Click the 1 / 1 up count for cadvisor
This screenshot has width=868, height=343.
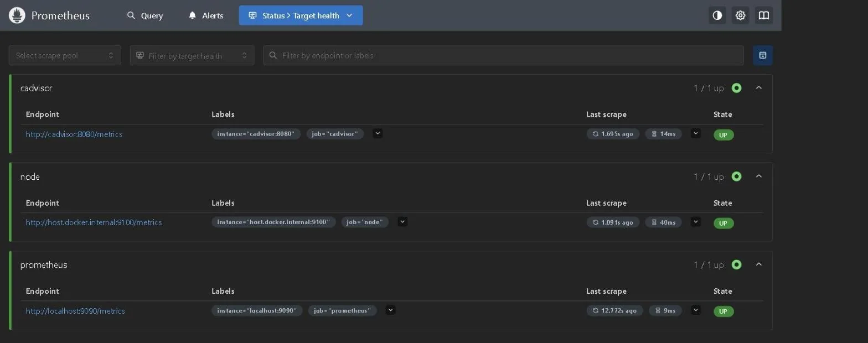(x=709, y=88)
